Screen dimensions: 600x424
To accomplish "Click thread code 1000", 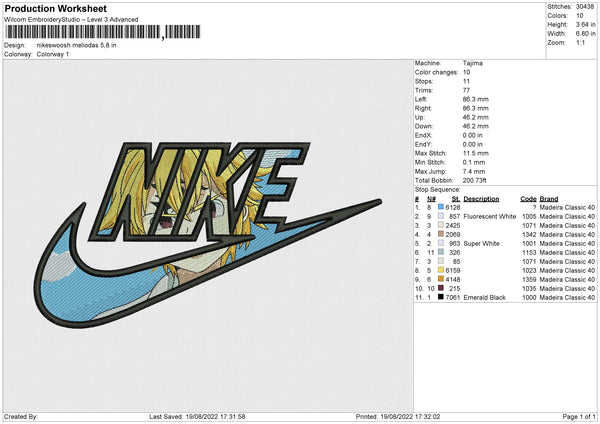I will [x=529, y=297].
